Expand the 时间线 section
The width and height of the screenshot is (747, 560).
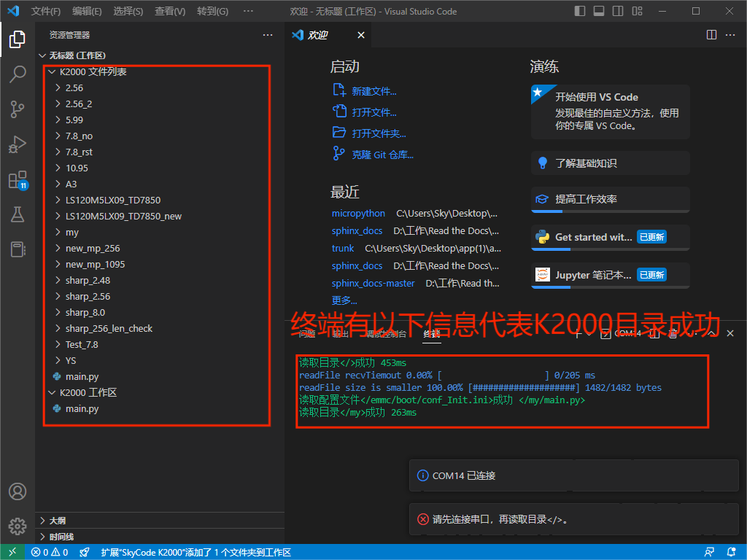pyautogui.click(x=160, y=537)
